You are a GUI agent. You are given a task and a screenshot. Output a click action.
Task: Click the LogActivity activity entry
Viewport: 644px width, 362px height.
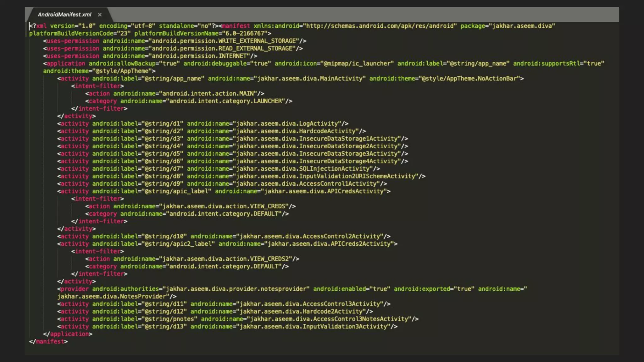tap(318, 124)
